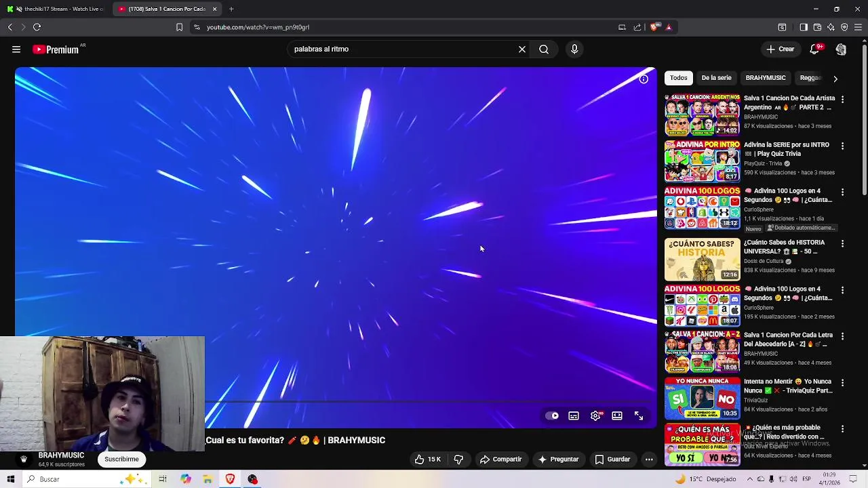Open options for Yo Nunca Nunca video
868x488 pixels.
click(x=842, y=383)
